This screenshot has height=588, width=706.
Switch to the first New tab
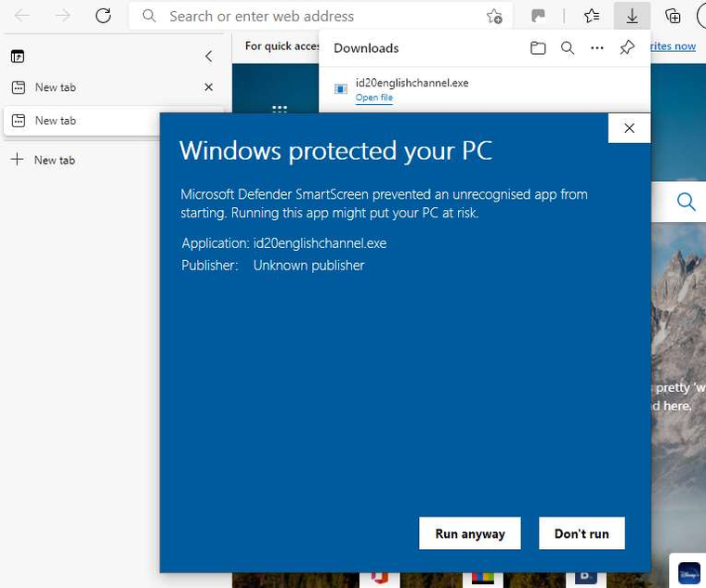click(x=112, y=87)
